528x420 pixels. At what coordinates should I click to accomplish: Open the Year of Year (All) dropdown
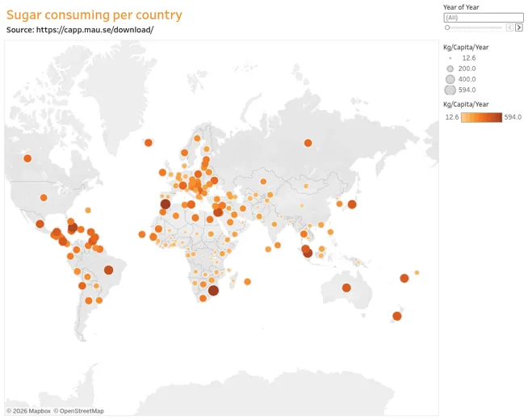[x=484, y=18]
